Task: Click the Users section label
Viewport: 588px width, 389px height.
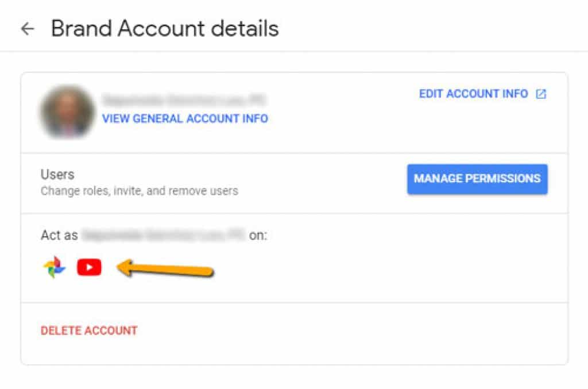Action: [57, 175]
